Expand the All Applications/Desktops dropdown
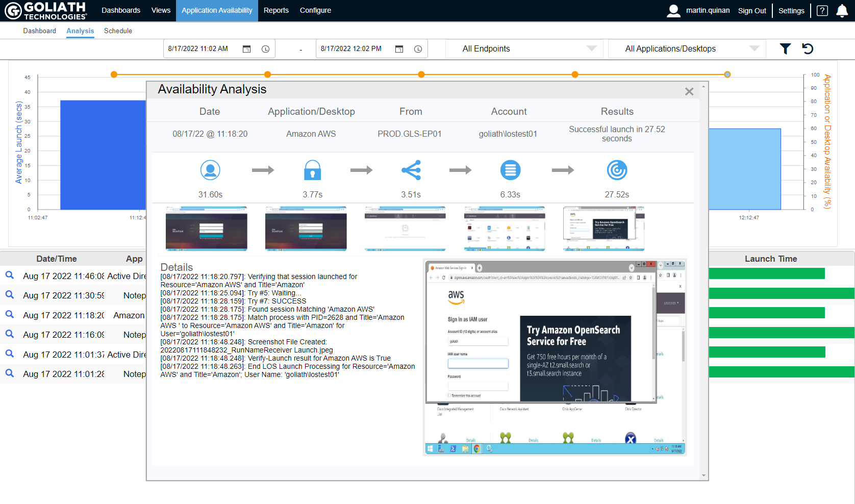Screen dimensions: 855x504 (755, 48)
